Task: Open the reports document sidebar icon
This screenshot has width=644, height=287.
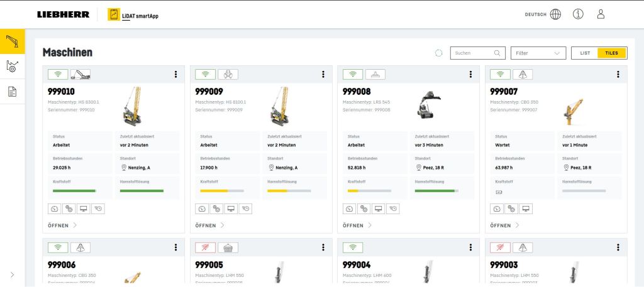Action: (x=12, y=91)
